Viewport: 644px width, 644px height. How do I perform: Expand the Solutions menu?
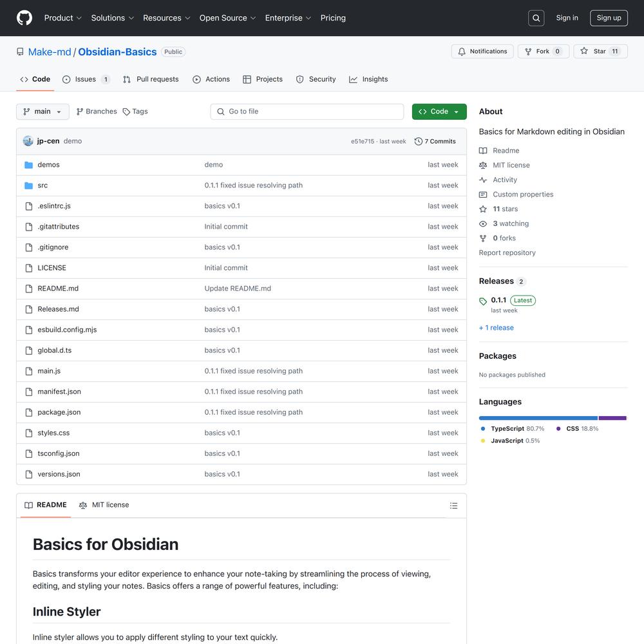(113, 18)
